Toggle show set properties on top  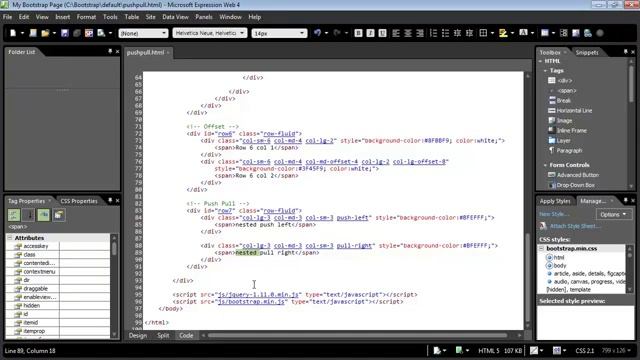[44, 215]
